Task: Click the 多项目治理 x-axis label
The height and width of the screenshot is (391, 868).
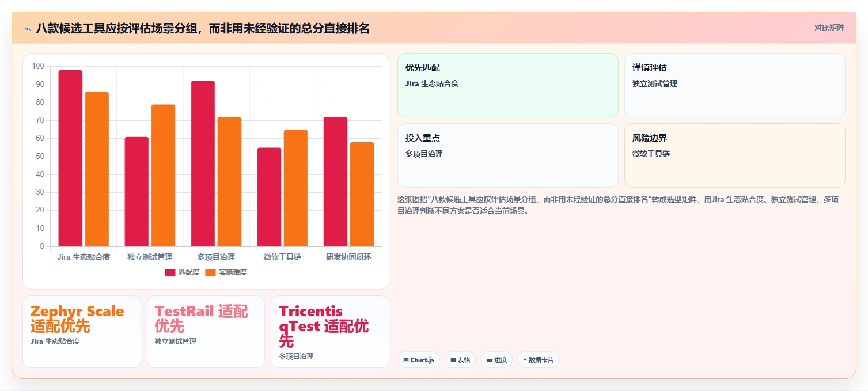Action: [216, 257]
